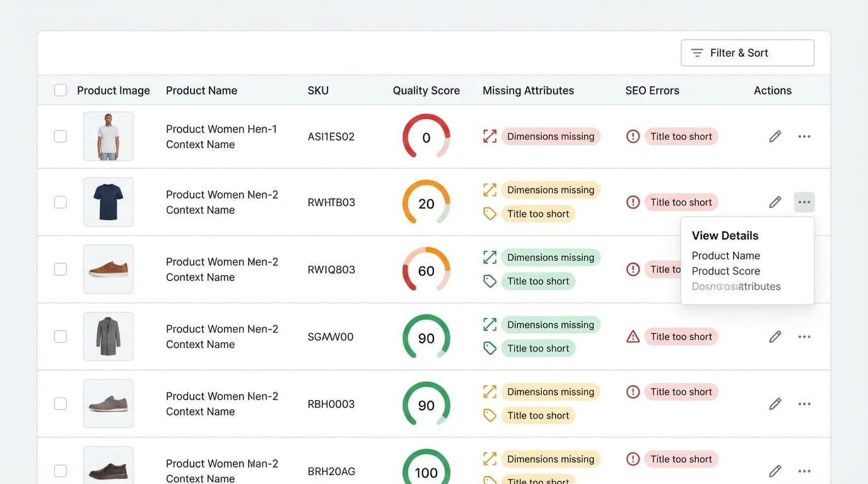Open the brown shoe product thumbnail
Screen dimensions: 868x484
click(x=108, y=269)
